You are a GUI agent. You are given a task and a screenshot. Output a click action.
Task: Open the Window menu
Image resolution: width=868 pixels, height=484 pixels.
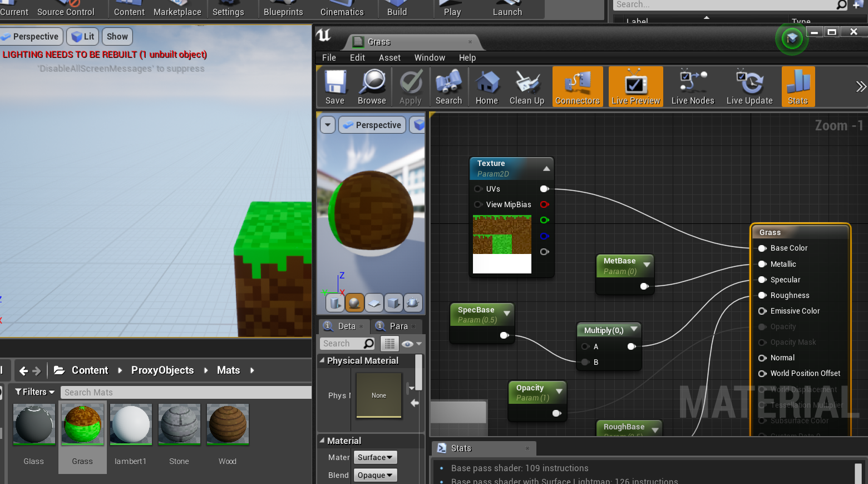tap(430, 57)
